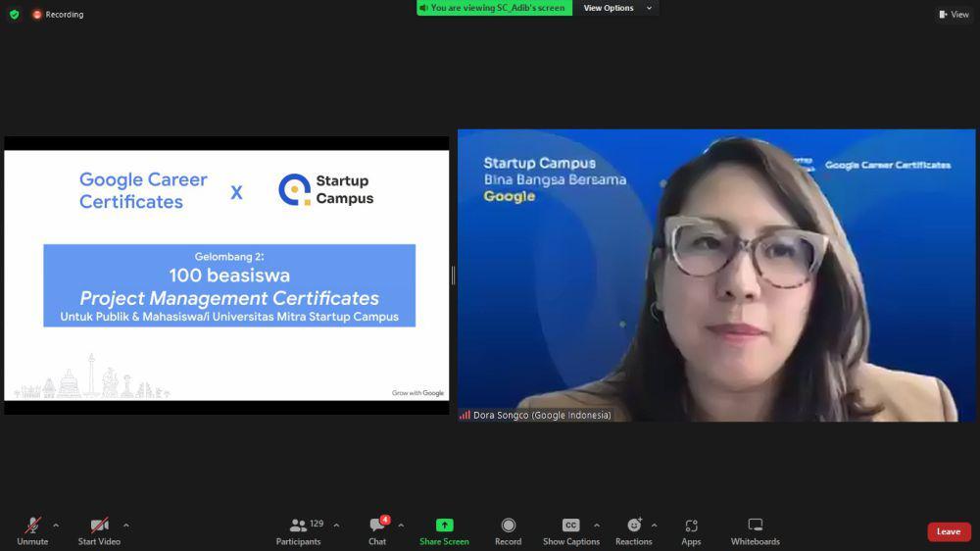Click the '100 beasiswa' text on the slide
The image size is (980, 551).
(229, 275)
